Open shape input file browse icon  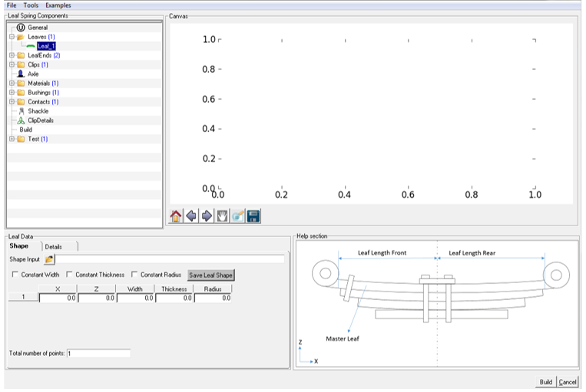(50, 259)
